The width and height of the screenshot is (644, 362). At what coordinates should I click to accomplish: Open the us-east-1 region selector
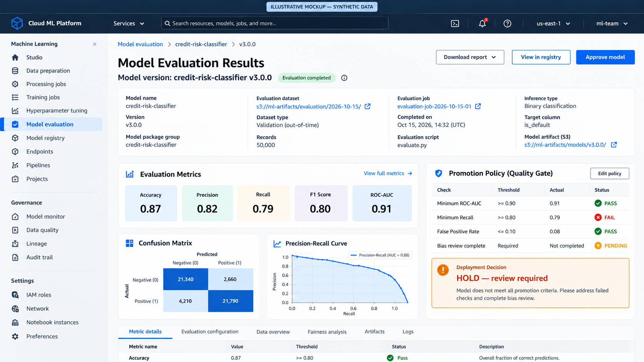coord(553,23)
